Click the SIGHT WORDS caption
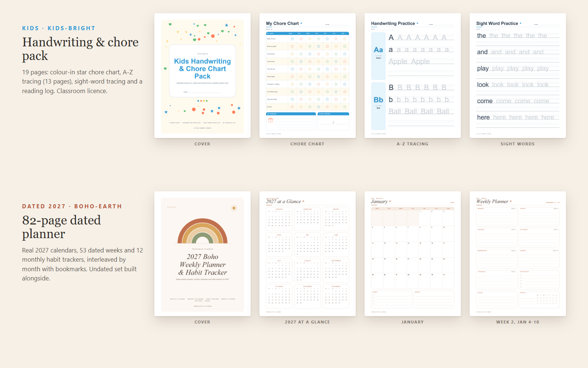 click(518, 144)
